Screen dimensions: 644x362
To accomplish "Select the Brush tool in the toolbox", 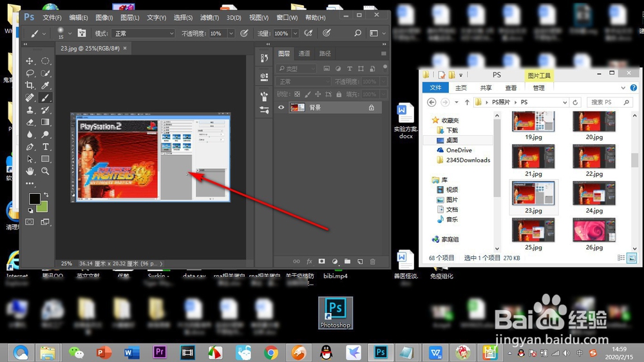I will coord(45,97).
